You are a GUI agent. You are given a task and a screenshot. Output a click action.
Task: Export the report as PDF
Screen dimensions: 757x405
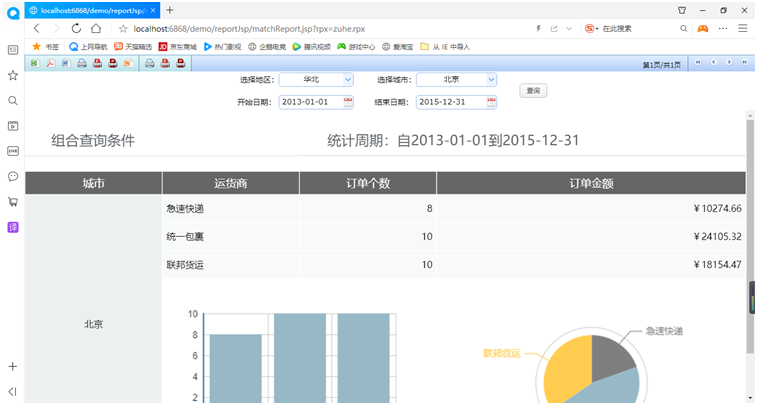pyautogui.click(x=51, y=63)
